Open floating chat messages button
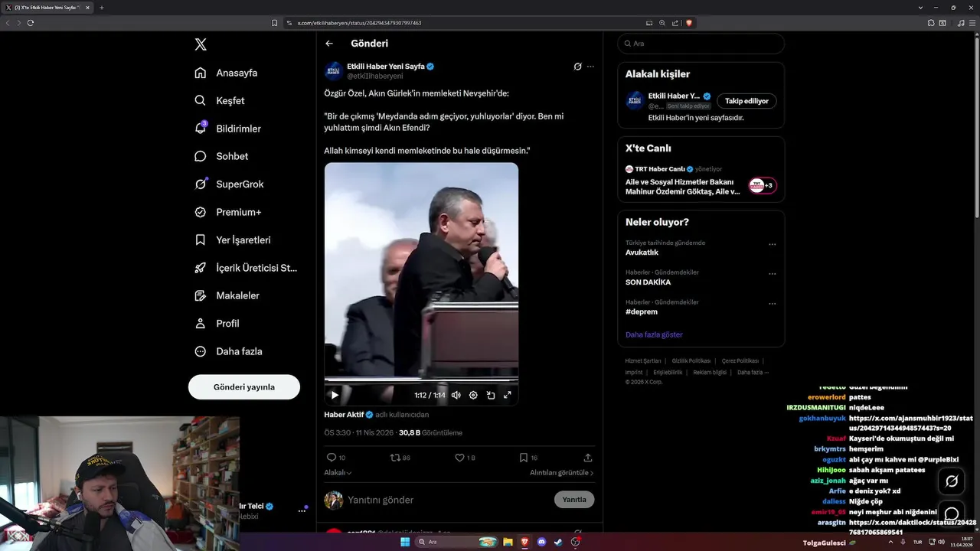Viewport: 980px width, 551px height. click(952, 514)
